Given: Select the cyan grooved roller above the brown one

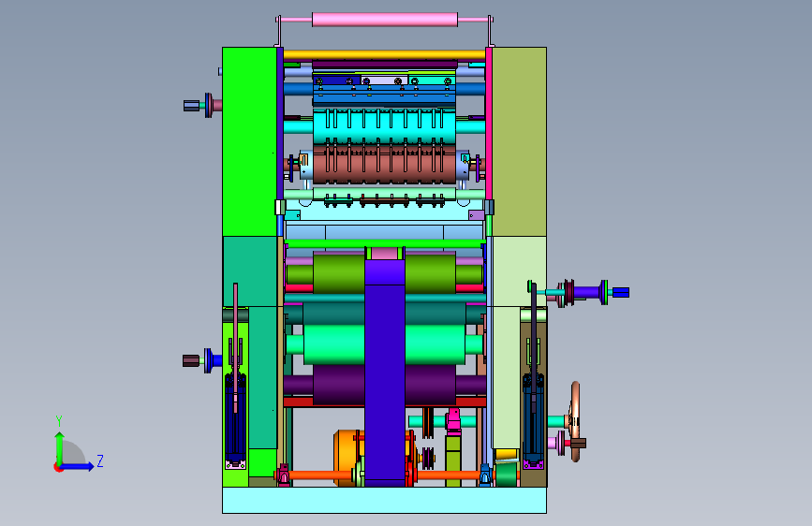Looking at the screenshot, I should click(384, 127).
